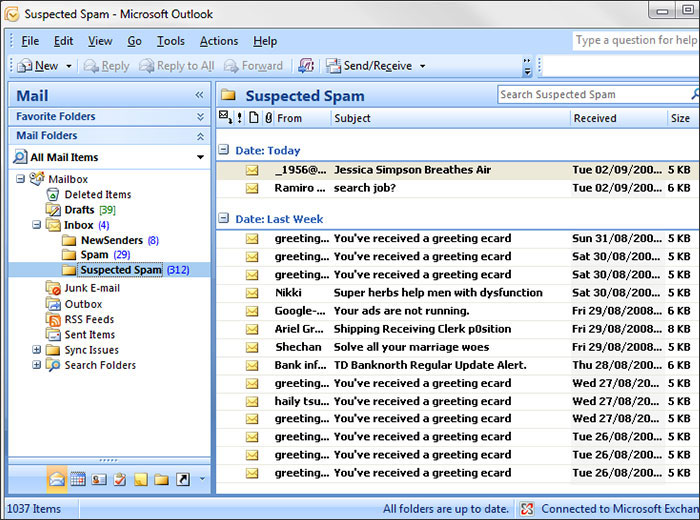Image resolution: width=700 pixels, height=520 pixels.
Task: Collapse the Mail Folders section
Action: [200, 136]
